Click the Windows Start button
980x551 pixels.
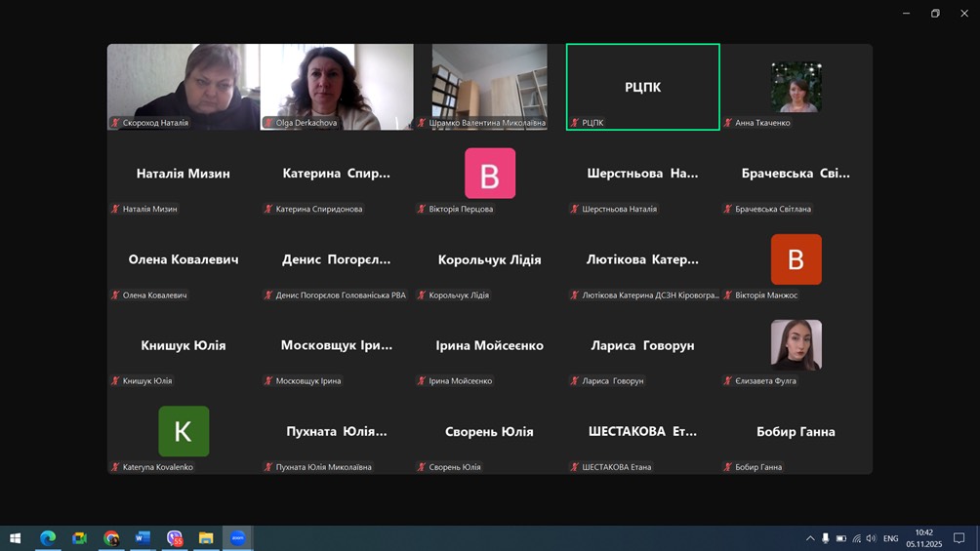pyautogui.click(x=15, y=537)
